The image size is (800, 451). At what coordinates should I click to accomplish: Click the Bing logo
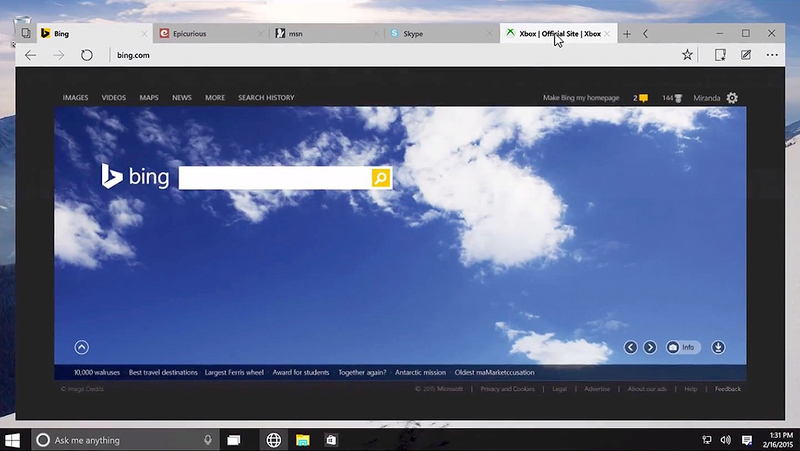pyautogui.click(x=135, y=177)
